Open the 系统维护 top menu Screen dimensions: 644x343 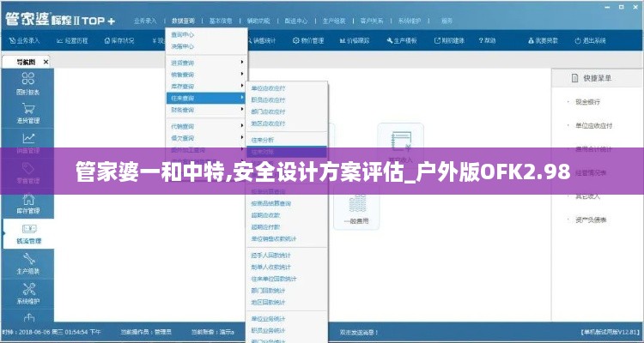[410, 21]
